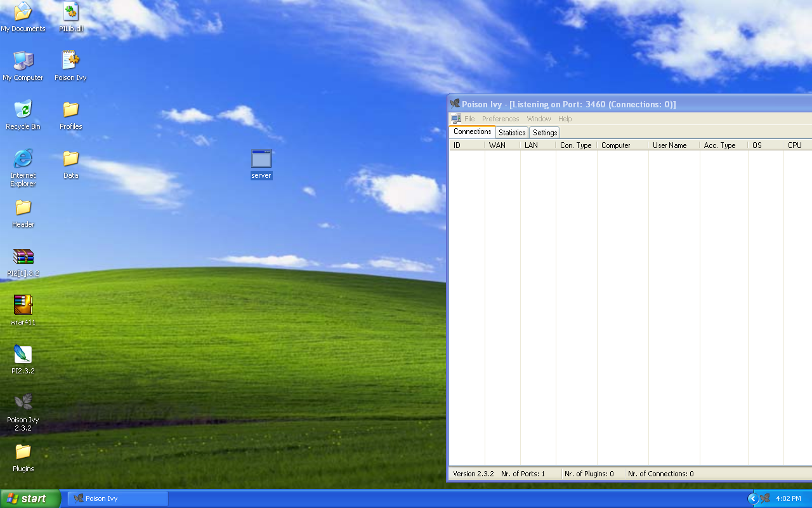Open Internet Explorer from the desktop
The width and height of the screenshot is (812, 508).
(23, 159)
